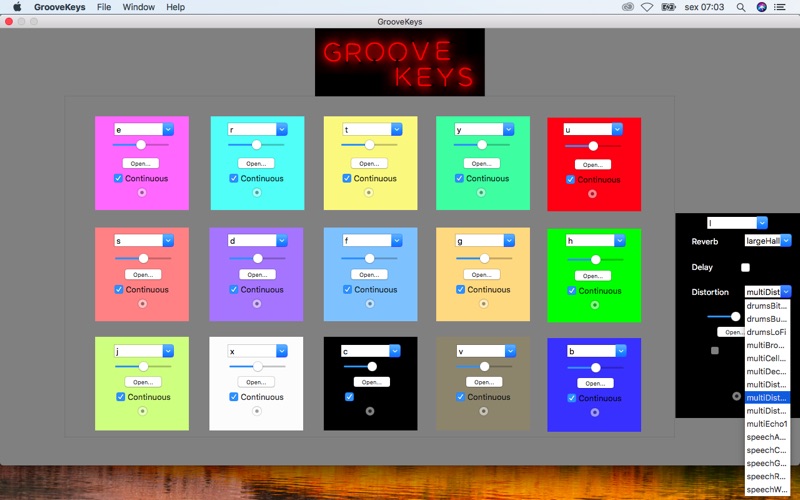Check the battery status icon
The width and height of the screenshot is (800, 500).
click(x=668, y=7)
